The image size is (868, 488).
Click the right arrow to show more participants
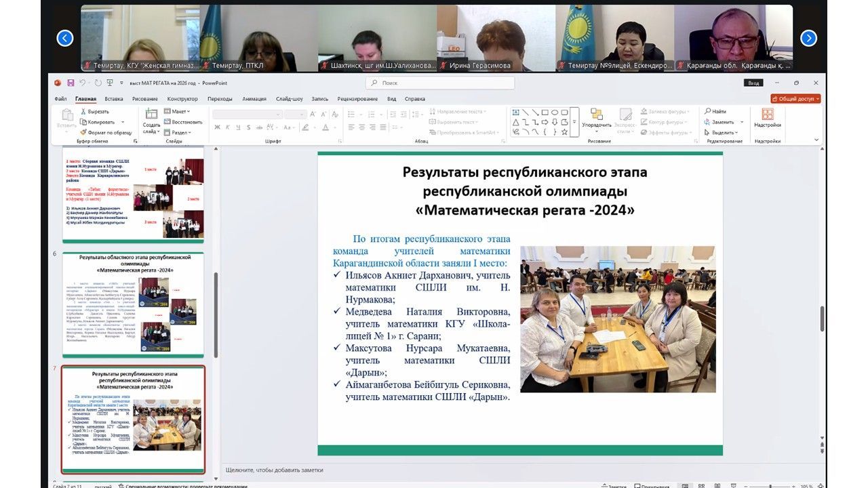click(808, 39)
